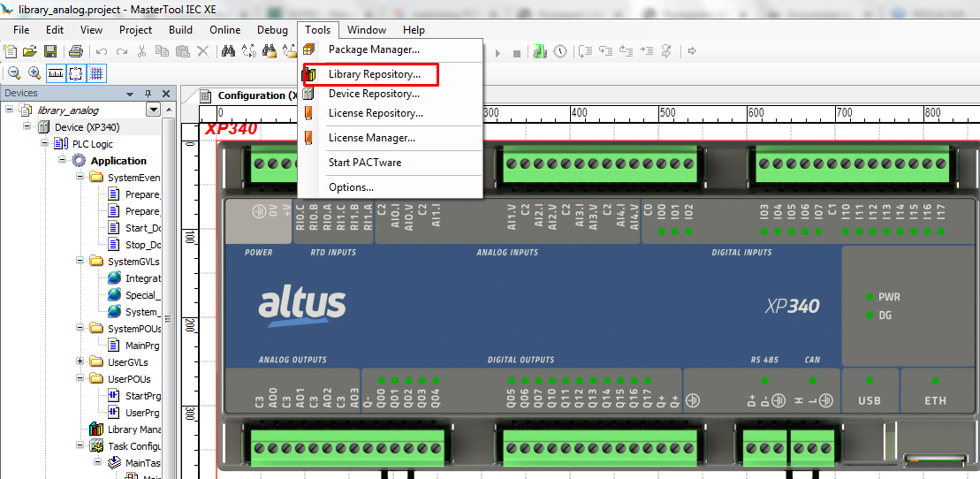This screenshot has height=479, width=980.
Task: Open the View menu
Action: (x=91, y=29)
